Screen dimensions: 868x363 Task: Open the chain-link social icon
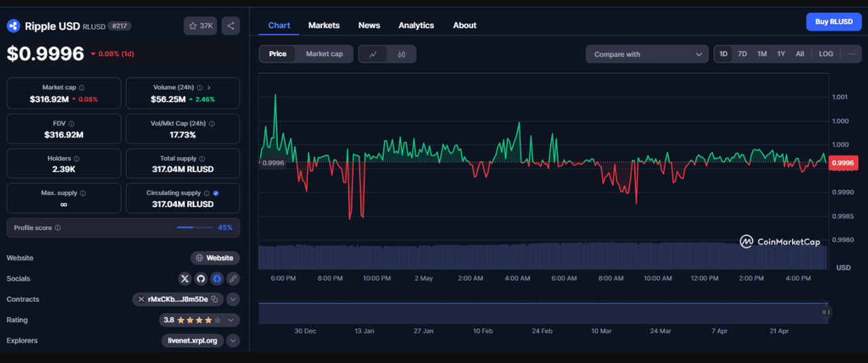(233, 278)
